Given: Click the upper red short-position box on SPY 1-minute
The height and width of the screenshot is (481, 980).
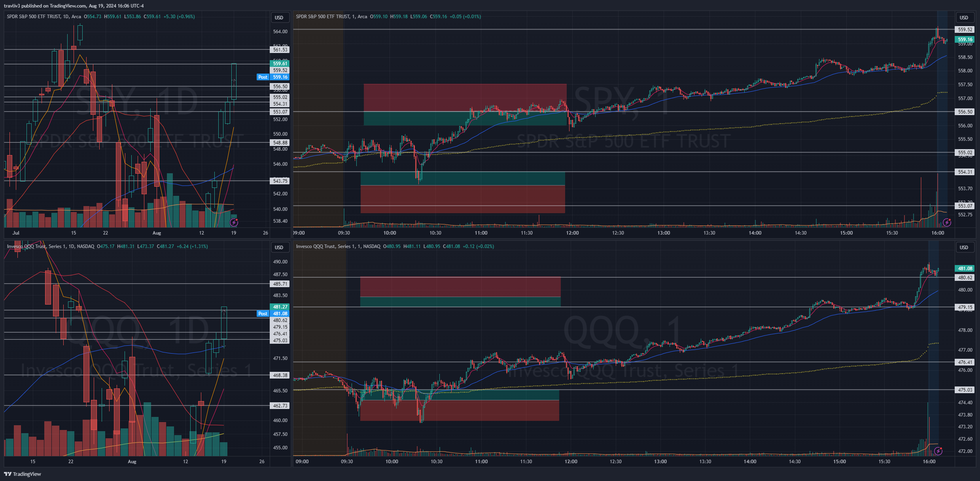Looking at the screenshot, I should point(465,97).
